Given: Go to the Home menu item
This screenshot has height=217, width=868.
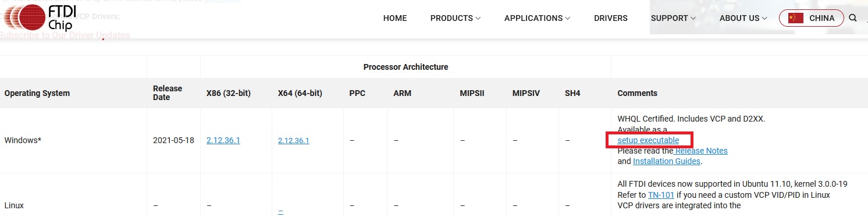Looking at the screenshot, I should pos(395,18).
